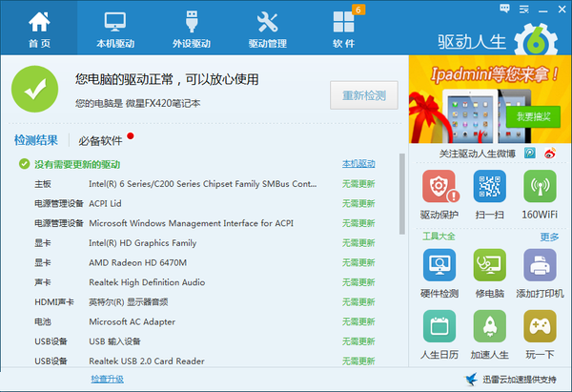Click the 重新检测 re-detect button

(x=363, y=95)
